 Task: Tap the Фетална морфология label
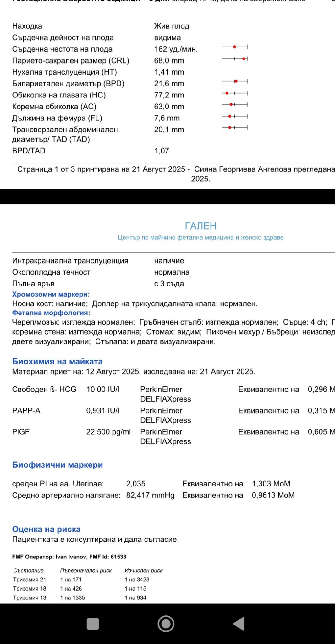[51, 313]
